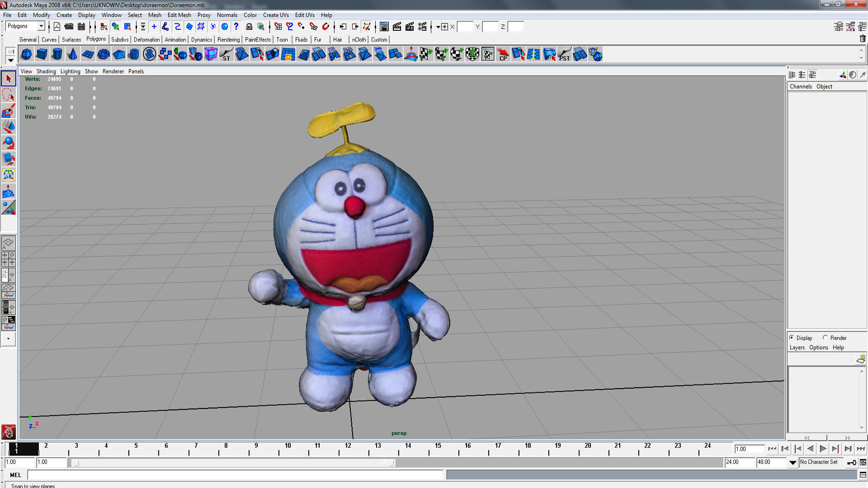The width and height of the screenshot is (868, 488).
Task: Activate the Paint Selection tool
Action: pyautogui.click(x=9, y=111)
